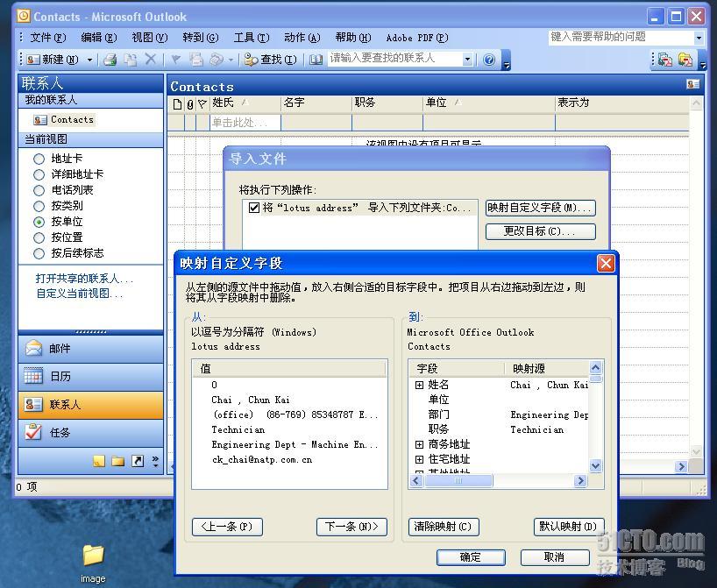Viewport: 717px width, 588px height.
Task: Open the help question dropdown arrow
Action: tap(699, 38)
